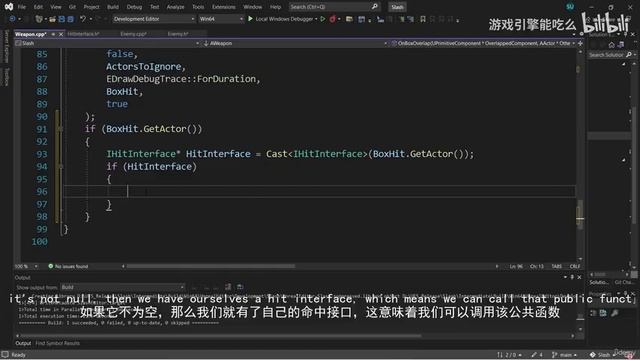640x360 pixels.
Task: Click the split editor plus icon
Action: [580, 43]
